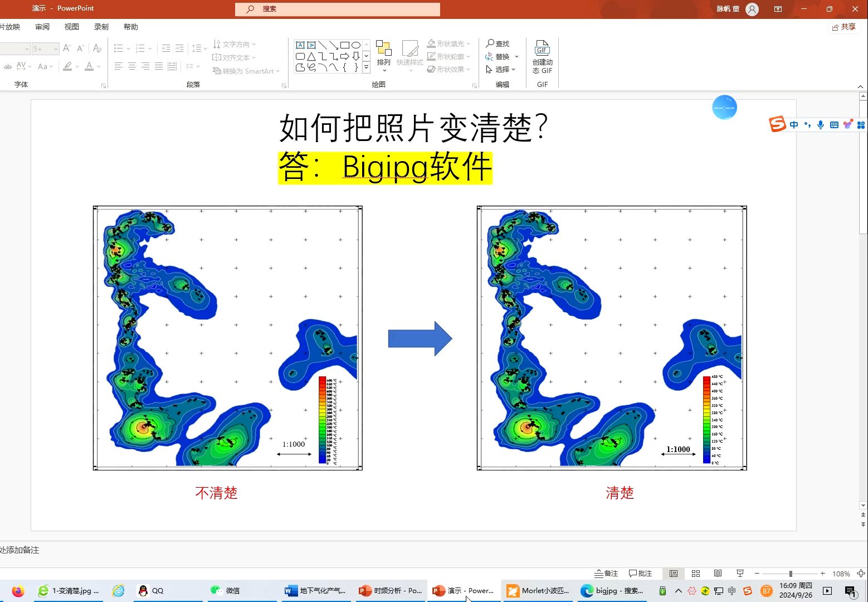Expand the full shapes gallery
This screenshot has width=868, height=602.
(x=367, y=67)
